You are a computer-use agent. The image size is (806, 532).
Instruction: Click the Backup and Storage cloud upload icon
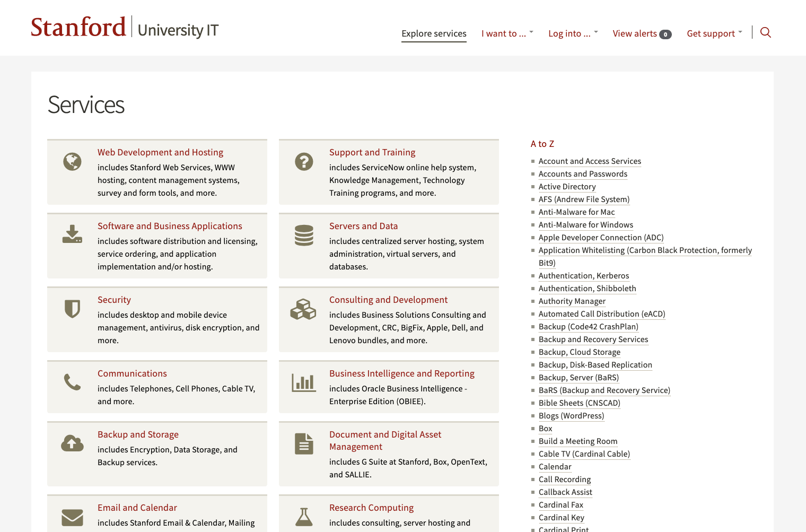pyautogui.click(x=72, y=444)
